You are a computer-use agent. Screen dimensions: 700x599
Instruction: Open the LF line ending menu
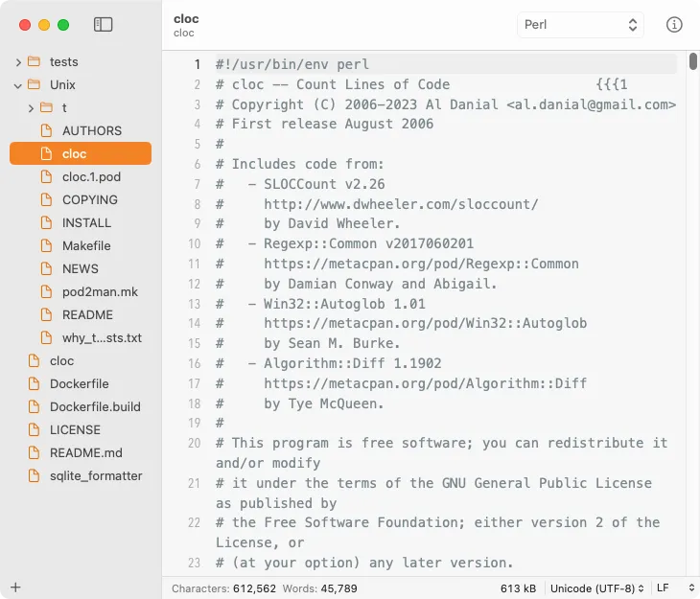675,588
